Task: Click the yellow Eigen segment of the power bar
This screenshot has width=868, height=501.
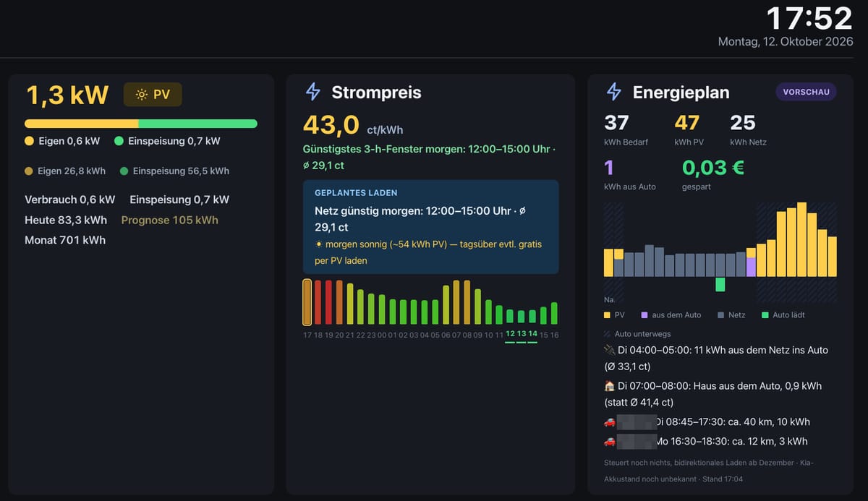Action: pos(81,124)
